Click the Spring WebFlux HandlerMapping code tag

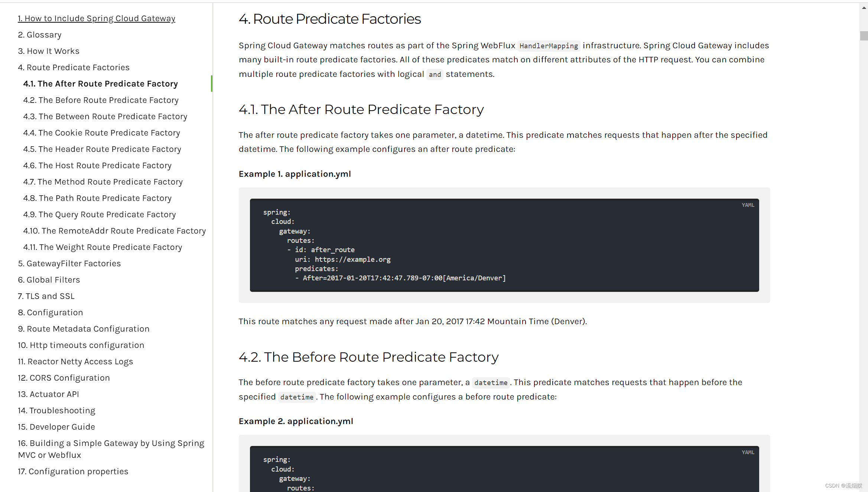548,45
